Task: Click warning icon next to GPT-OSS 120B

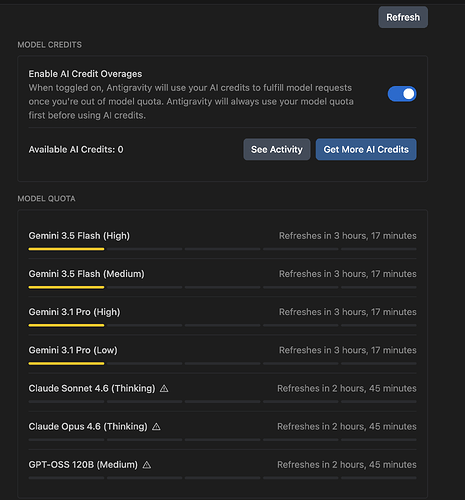Action: [147, 465]
